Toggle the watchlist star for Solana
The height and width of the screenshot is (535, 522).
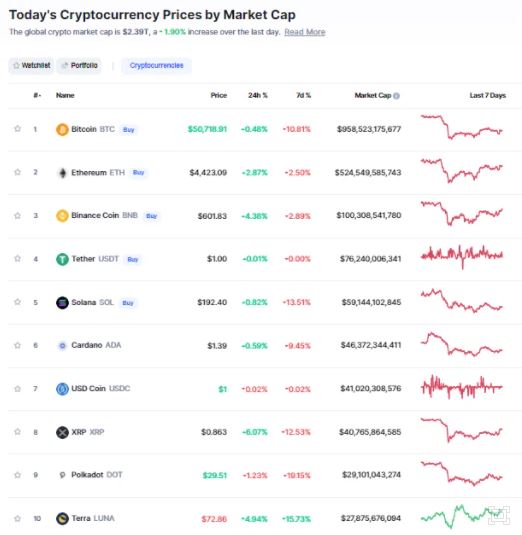(17, 302)
